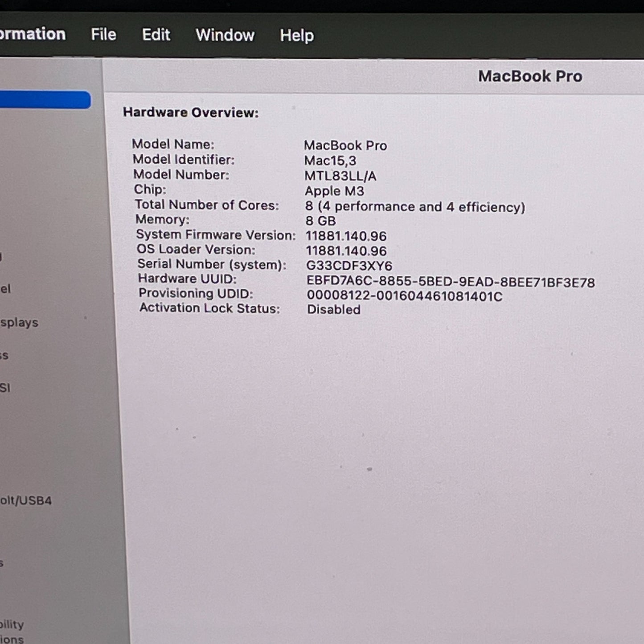Select the Memory label

[162, 219]
